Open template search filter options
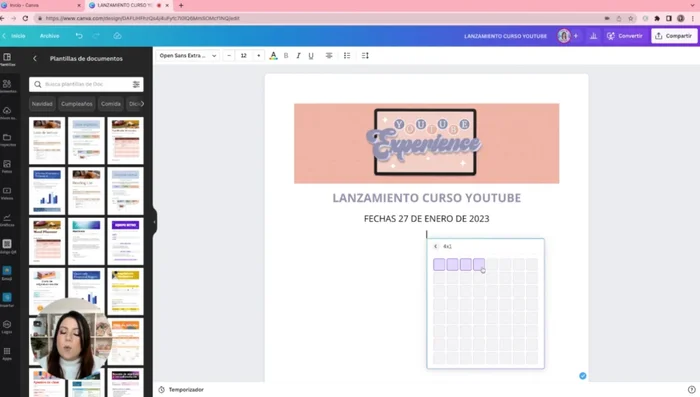This screenshot has width=700, height=397. (136, 84)
